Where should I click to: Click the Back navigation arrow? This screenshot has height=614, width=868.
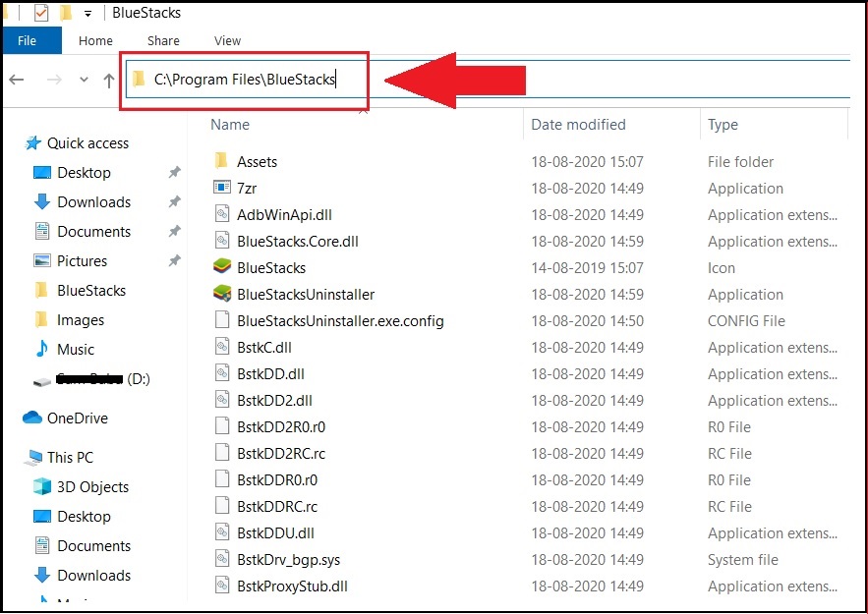click(x=17, y=80)
